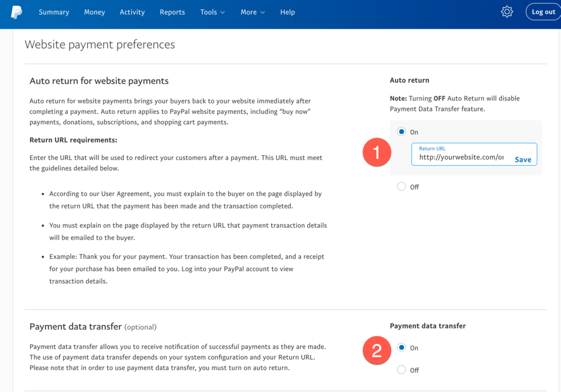Save the Return URL
The image size is (561, 392).
(523, 159)
